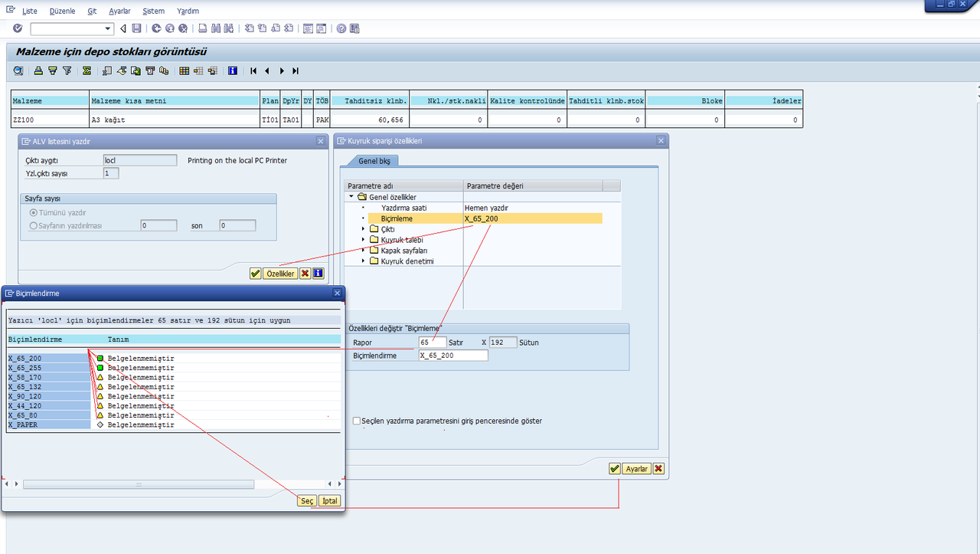980x554 pixels.
Task: Collapse the command field with the left triangle
Action: [122, 28]
